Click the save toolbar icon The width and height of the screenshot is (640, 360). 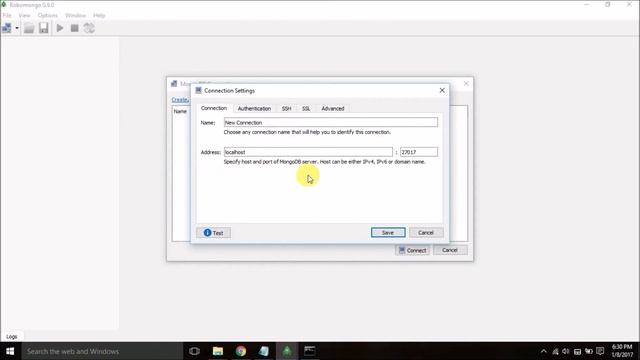(x=44, y=28)
